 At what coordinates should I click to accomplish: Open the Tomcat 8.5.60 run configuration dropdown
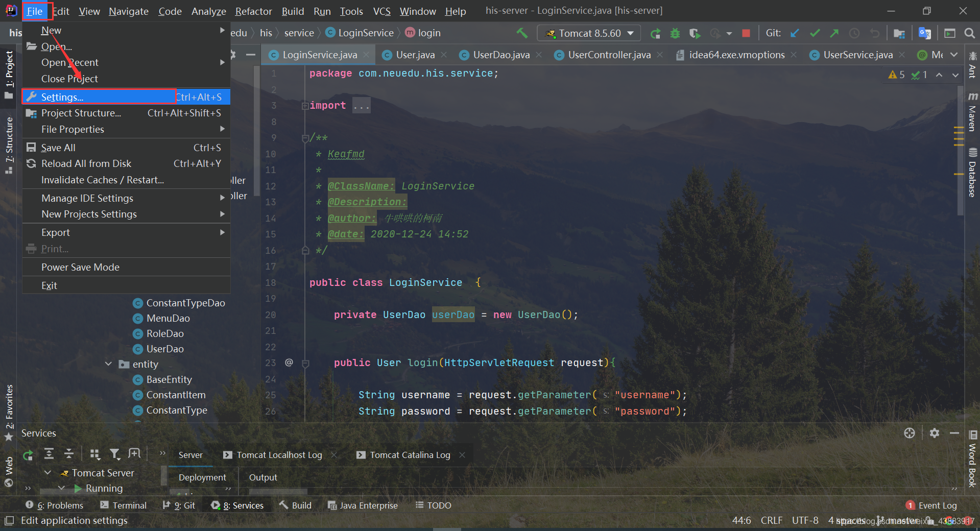tap(589, 33)
